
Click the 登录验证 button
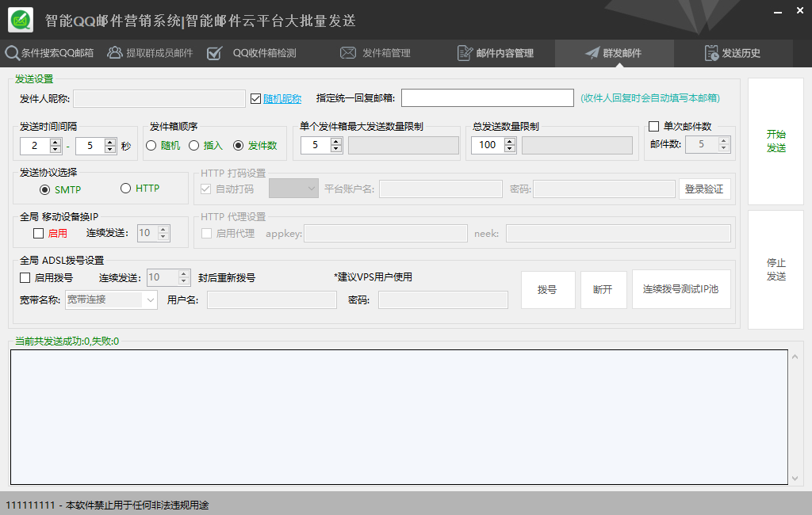[705, 189]
